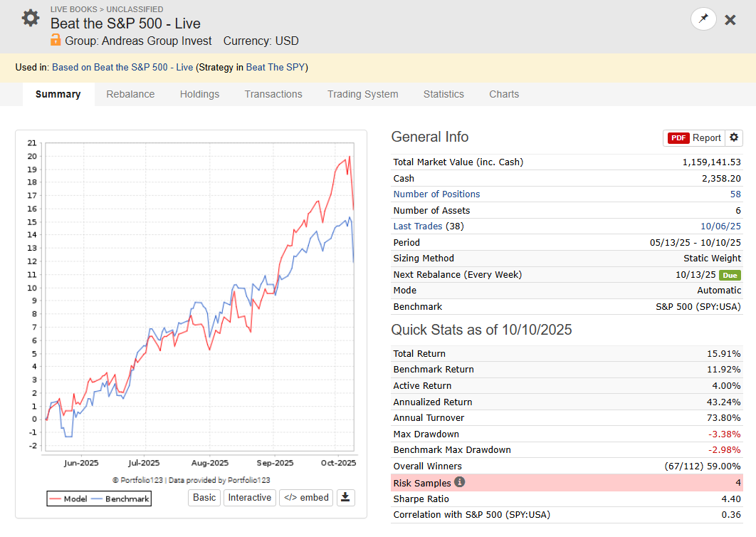Open the Charts tab
This screenshot has height=537, width=756.
pos(504,94)
